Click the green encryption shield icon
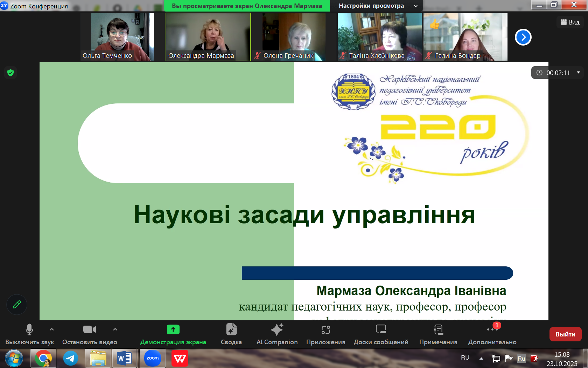The height and width of the screenshot is (368, 588). 10,73
